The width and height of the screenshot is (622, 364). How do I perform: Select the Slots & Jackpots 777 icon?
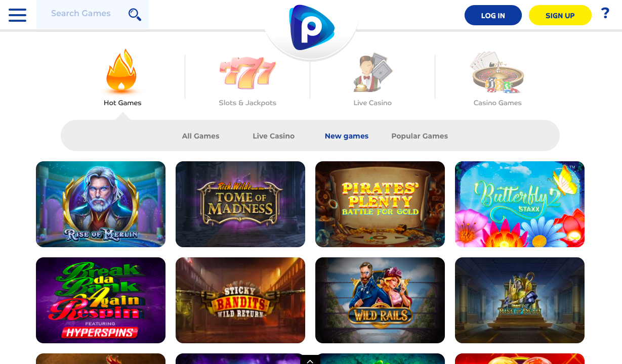tap(247, 73)
